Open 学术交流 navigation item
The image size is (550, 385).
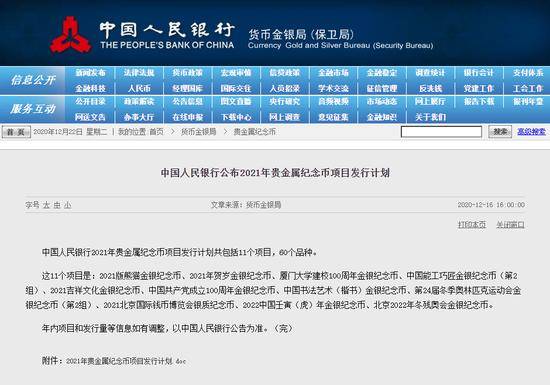pos(333,88)
